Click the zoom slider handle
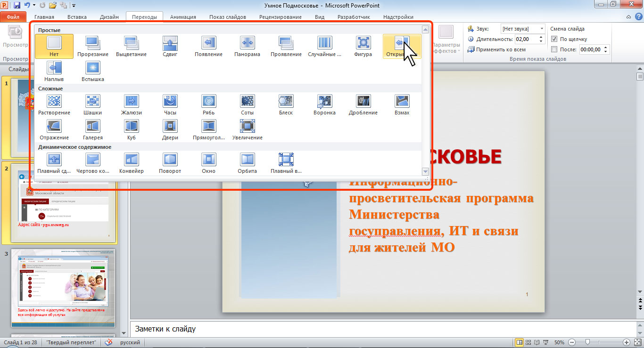644x348 pixels. coord(587,342)
